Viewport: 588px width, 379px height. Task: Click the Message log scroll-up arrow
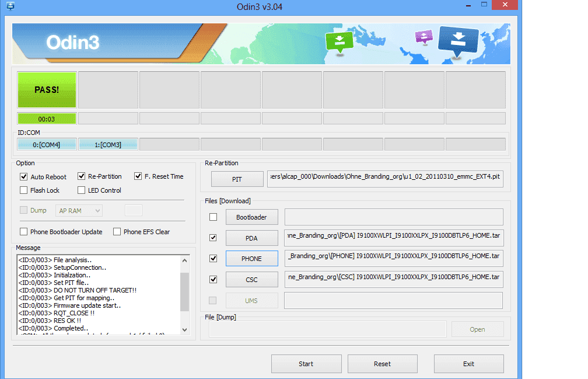(x=184, y=260)
